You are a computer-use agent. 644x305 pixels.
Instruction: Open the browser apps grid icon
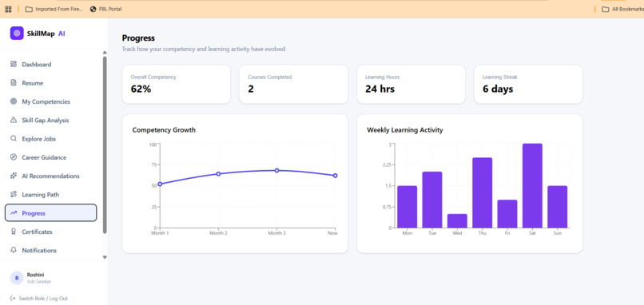pos(8,9)
